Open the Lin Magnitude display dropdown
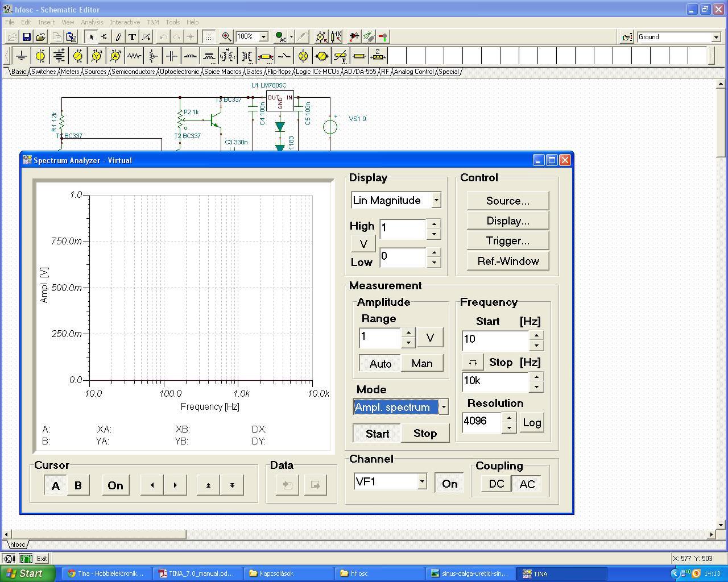 click(436, 200)
